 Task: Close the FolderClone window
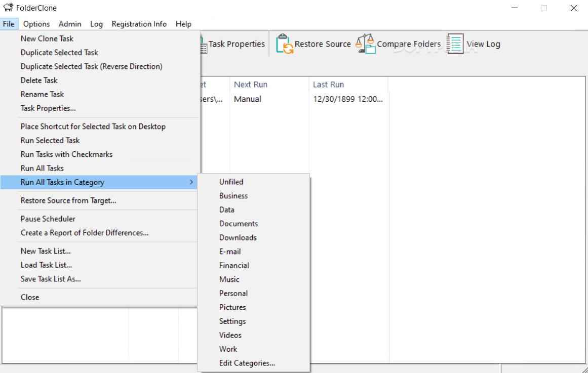(573, 8)
